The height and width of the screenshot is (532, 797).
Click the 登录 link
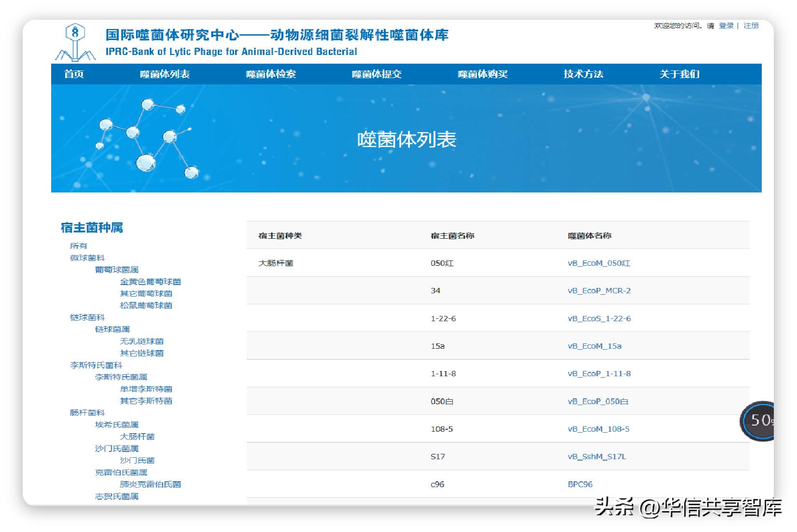pyautogui.click(x=726, y=26)
